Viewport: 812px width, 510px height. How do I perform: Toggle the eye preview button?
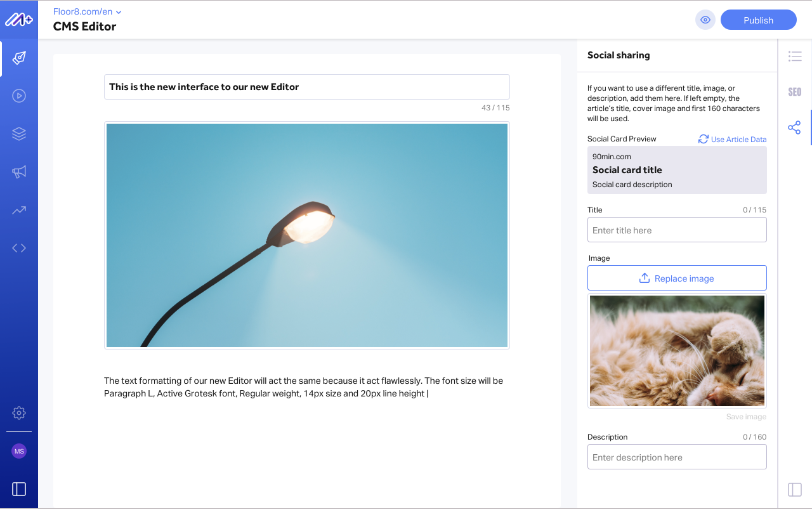click(705, 20)
